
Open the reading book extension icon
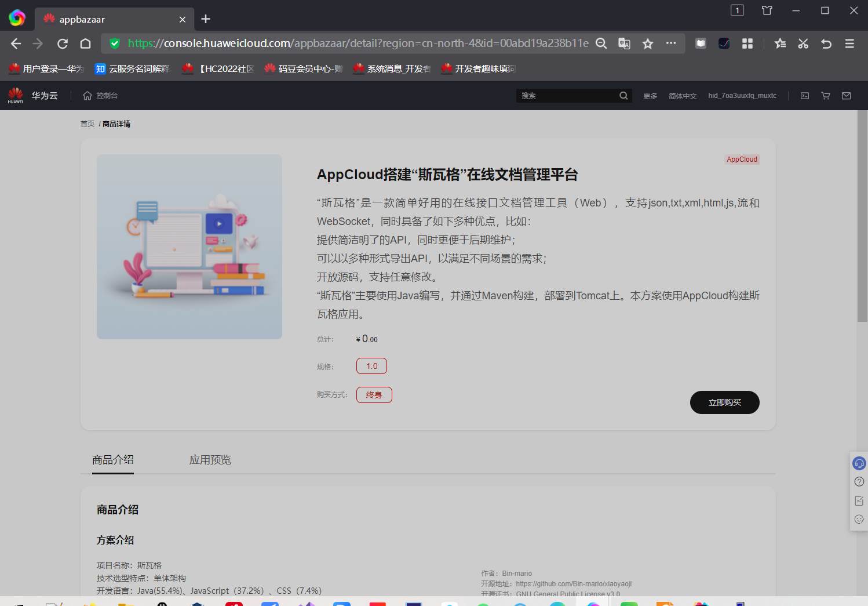tap(701, 43)
